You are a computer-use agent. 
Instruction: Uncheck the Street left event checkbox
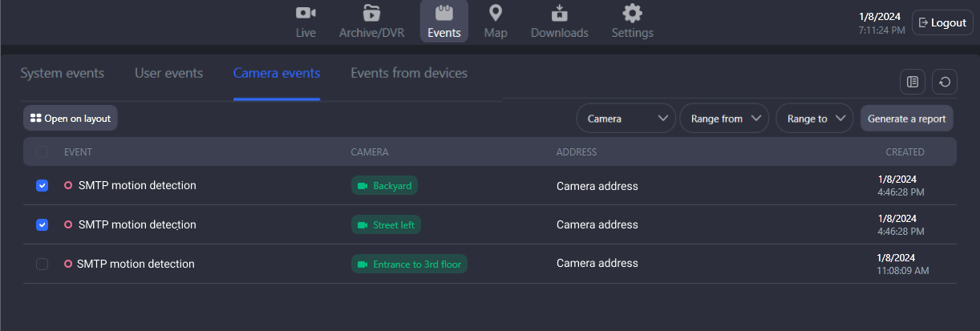click(43, 225)
